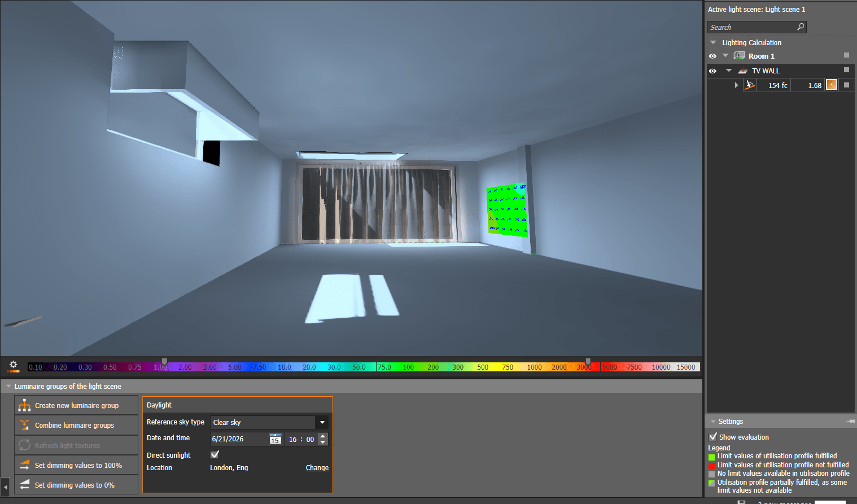Click the TV WALL calculation surface icon
Viewport: 857px width, 504px height.
[743, 71]
